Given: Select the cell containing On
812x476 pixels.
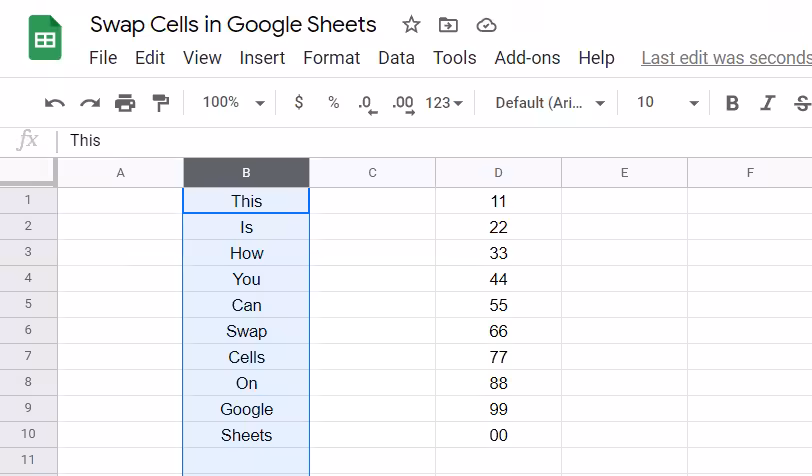Looking at the screenshot, I should [246, 383].
